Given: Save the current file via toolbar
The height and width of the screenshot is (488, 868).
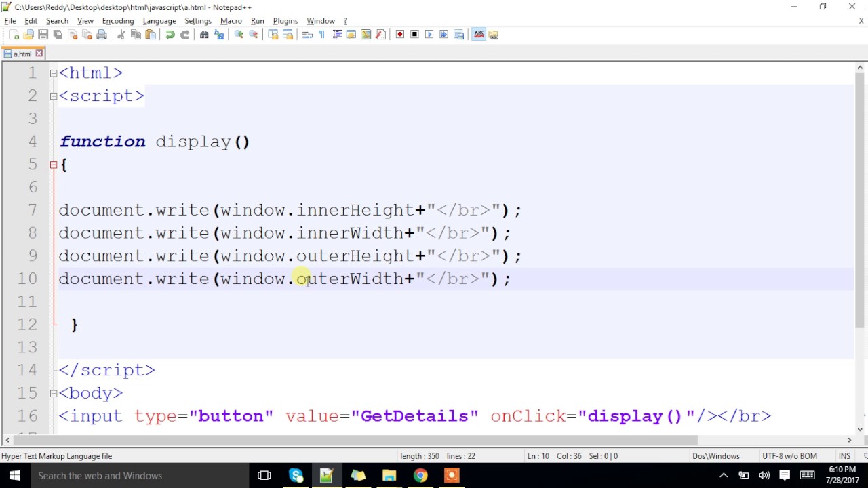Looking at the screenshot, I should tap(43, 35).
